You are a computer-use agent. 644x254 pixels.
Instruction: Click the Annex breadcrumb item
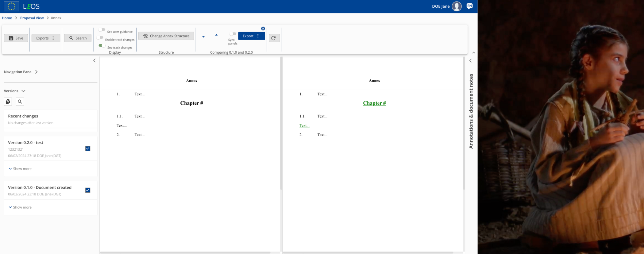pos(56,18)
